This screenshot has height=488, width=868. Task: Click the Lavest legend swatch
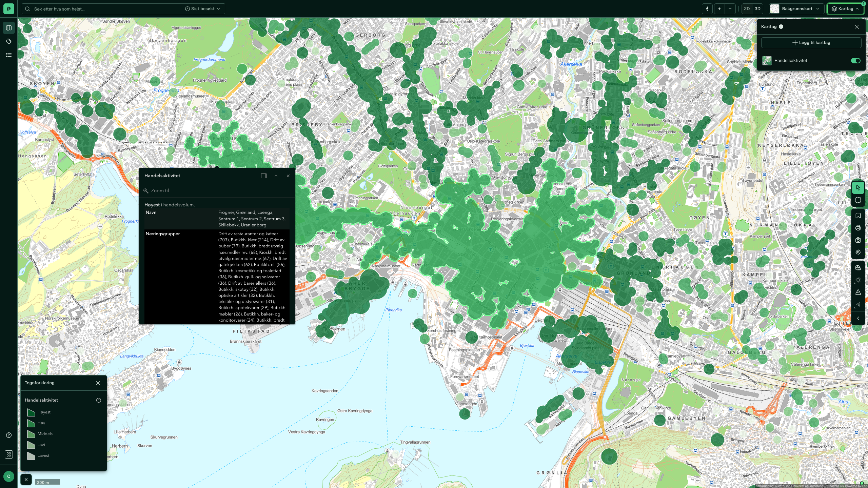pyautogui.click(x=31, y=456)
